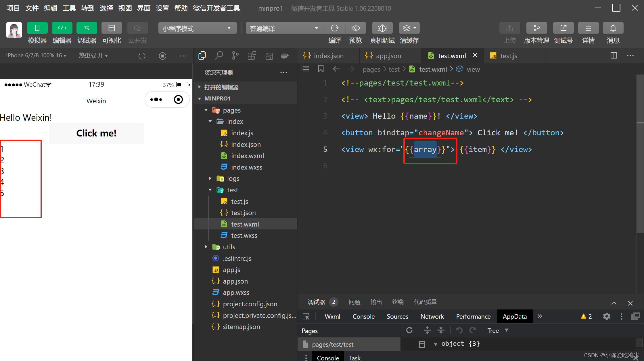
Task: Open the Console tab in debugger
Action: tap(363, 316)
